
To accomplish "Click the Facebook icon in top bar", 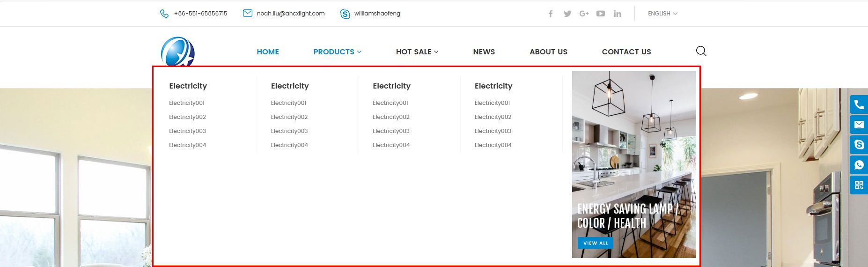I will click(551, 14).
